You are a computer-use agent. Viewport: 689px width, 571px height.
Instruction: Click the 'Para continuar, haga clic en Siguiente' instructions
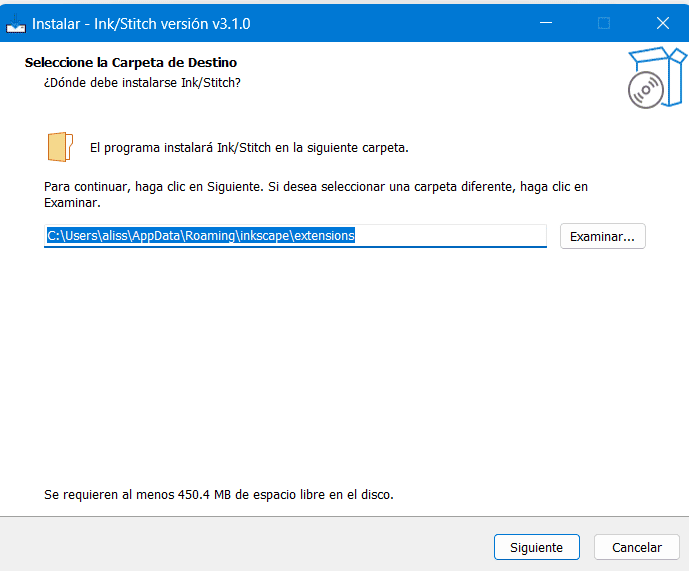click(x=316, y=194)
